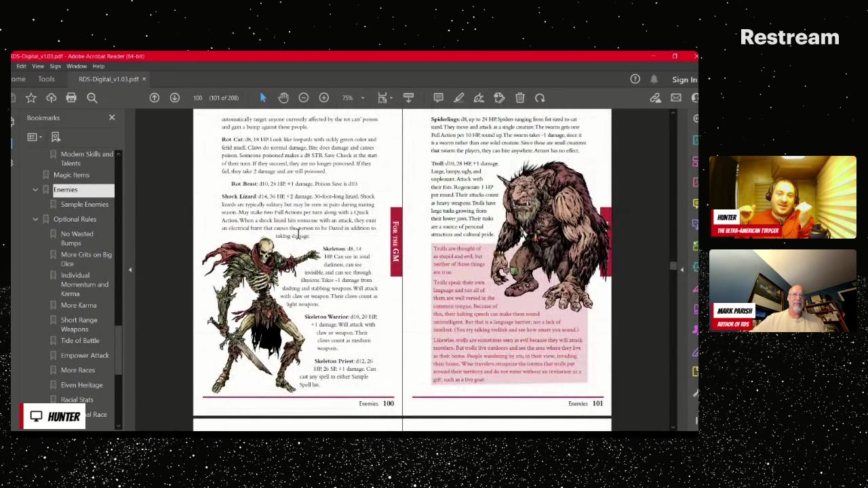Screen dimensions: 868x488
Task: Open the page display options dropdown arrow
Action: tap(393, 98)
